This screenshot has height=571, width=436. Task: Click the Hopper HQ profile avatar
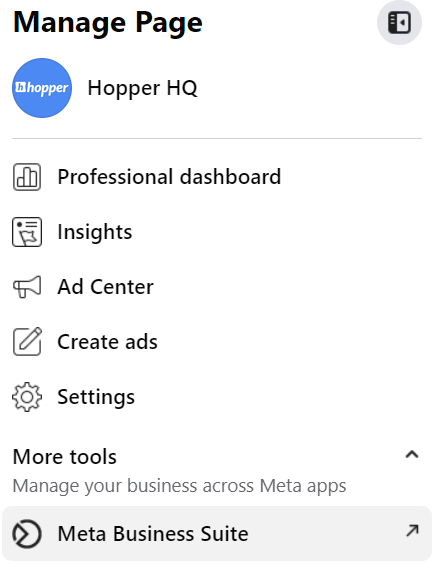click(42, 88)
